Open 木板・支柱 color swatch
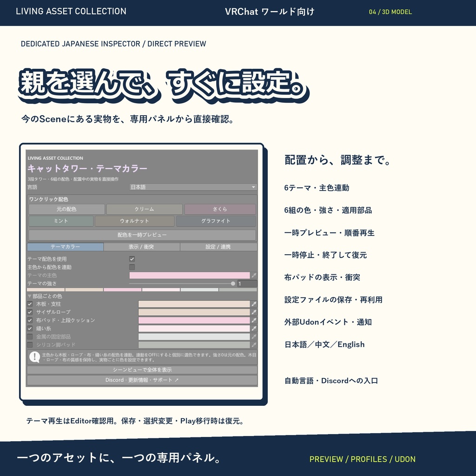 point(194,304)
